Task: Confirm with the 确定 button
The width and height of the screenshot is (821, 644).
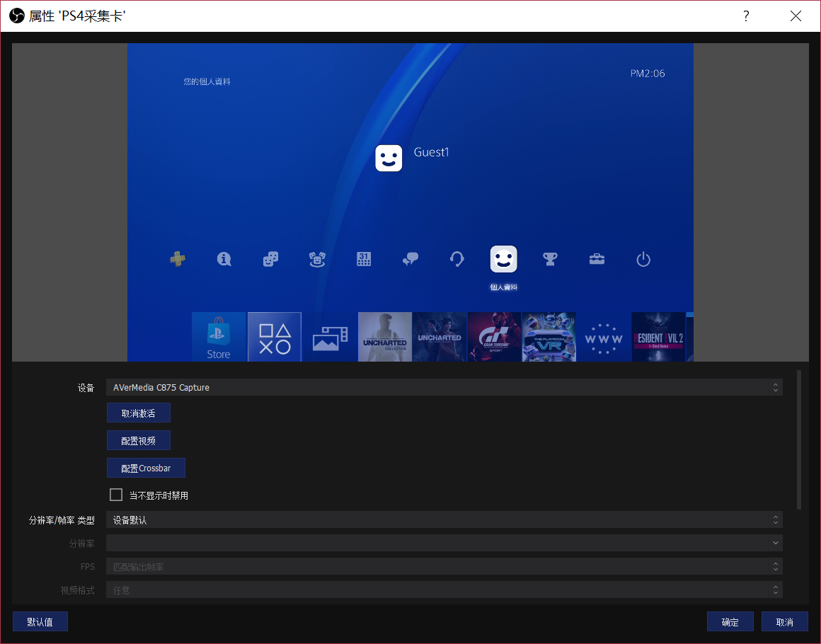Action: 730,621
